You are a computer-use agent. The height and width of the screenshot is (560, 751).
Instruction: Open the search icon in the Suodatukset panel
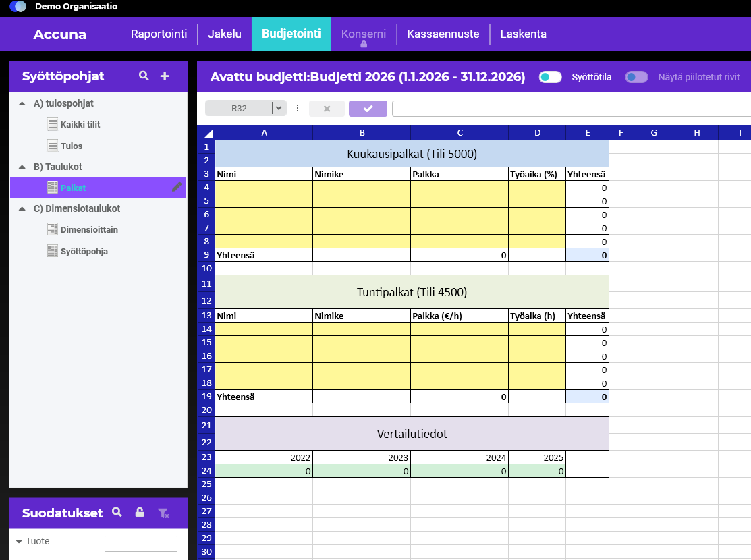[117, 512]
